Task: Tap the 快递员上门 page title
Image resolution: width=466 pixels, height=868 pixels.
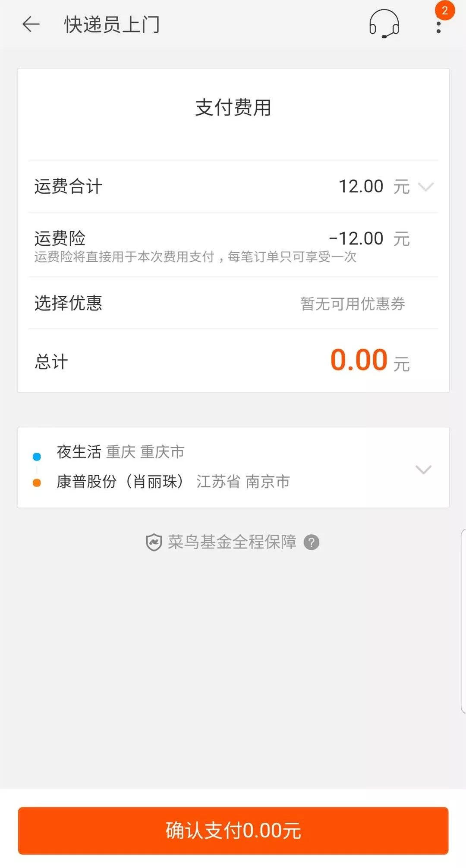Action: (x=112, y=24)
